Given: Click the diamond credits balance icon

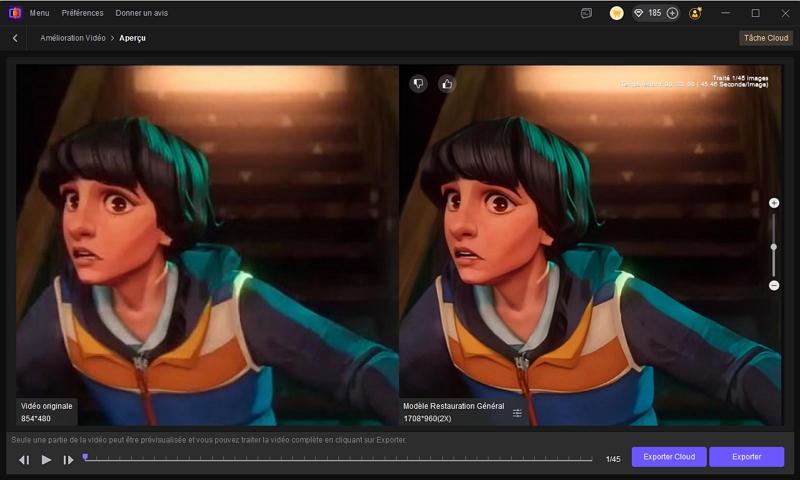Looking at the screenshot, I should pos(639,13).
